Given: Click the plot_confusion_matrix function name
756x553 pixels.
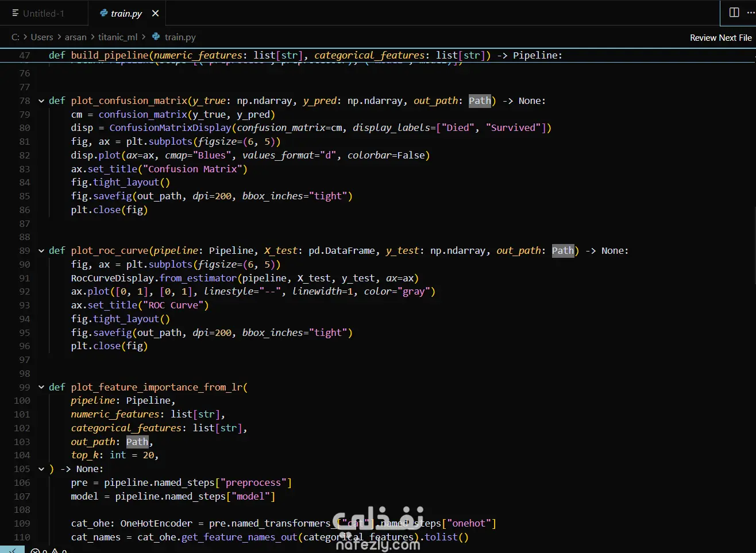Looking at the screenshot, I should 129,101.
